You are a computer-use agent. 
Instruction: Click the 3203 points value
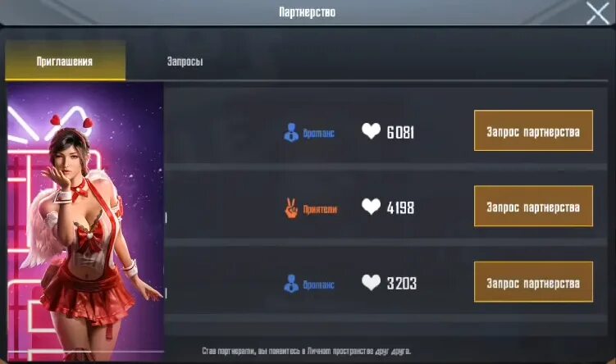click(401, 283)
